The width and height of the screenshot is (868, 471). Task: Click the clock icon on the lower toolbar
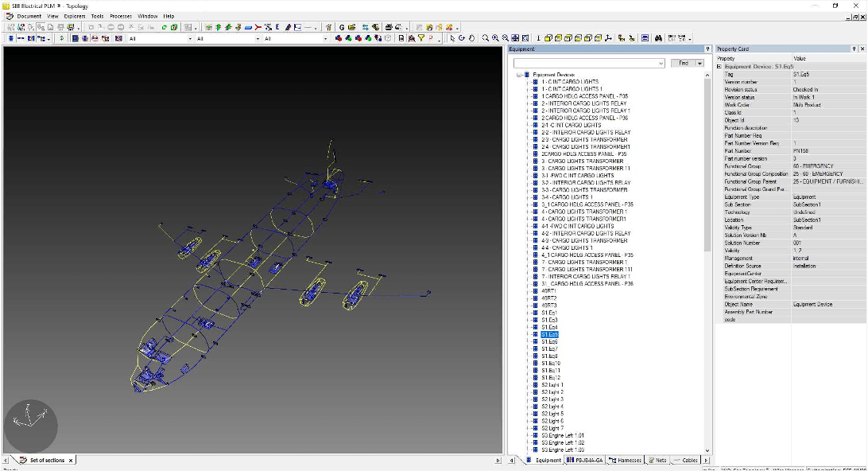(387, 38)
